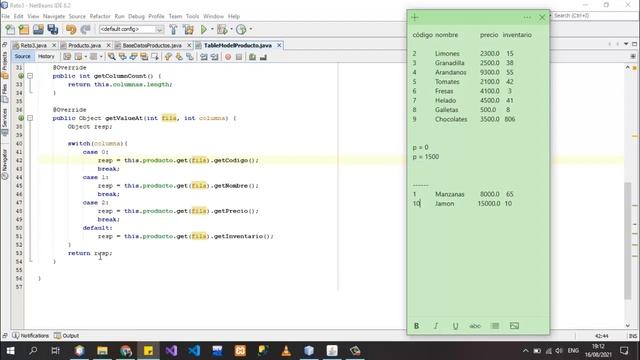This screenshot has height=360, width=640.
Task: Toggle italic in sticky note
Action: (x=436, y=326)
